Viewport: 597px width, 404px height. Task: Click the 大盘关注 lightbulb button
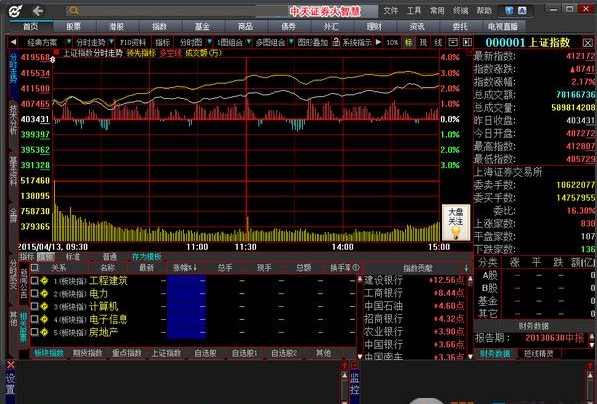click(456, 223)
